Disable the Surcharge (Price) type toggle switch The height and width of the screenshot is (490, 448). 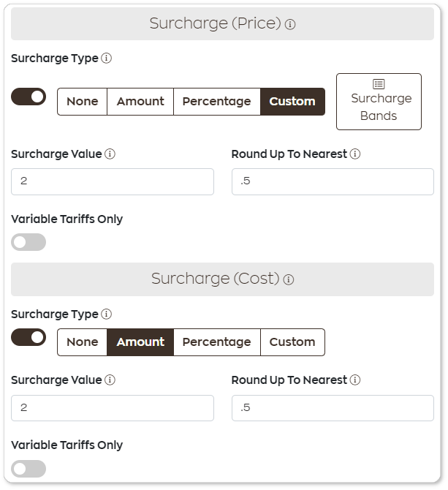[29, 97]
